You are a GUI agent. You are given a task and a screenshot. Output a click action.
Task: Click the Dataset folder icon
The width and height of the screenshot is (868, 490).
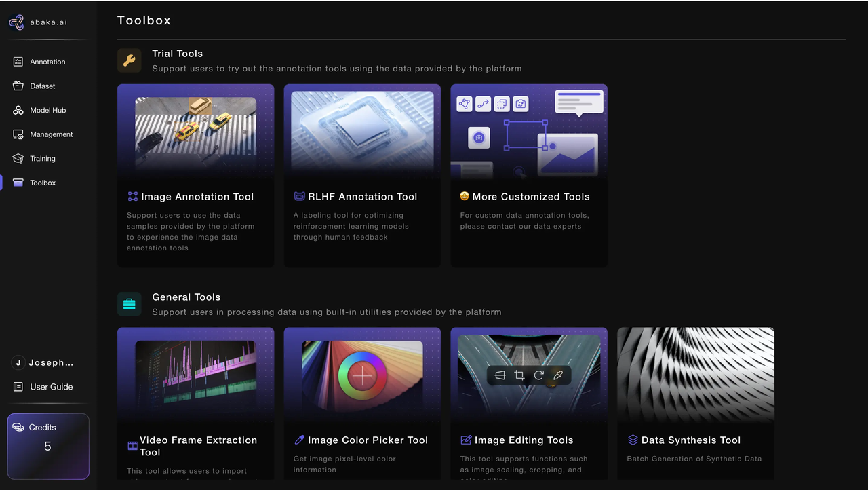pos(18,86)
